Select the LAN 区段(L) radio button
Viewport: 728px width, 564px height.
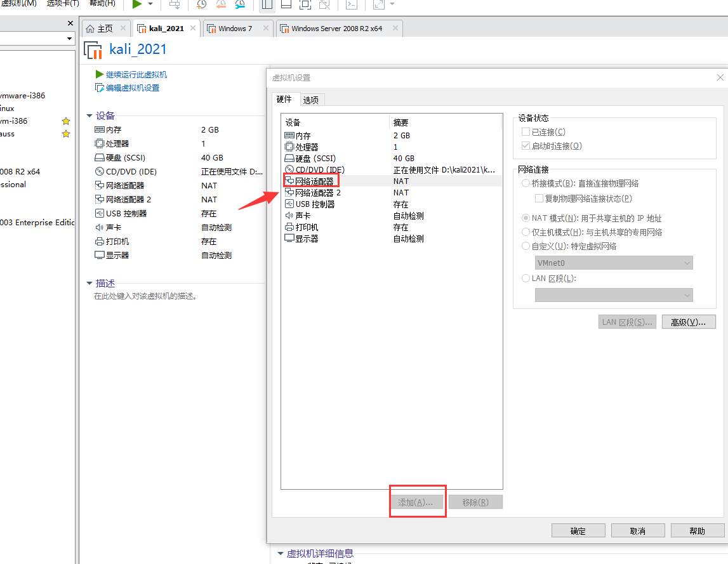526,279
